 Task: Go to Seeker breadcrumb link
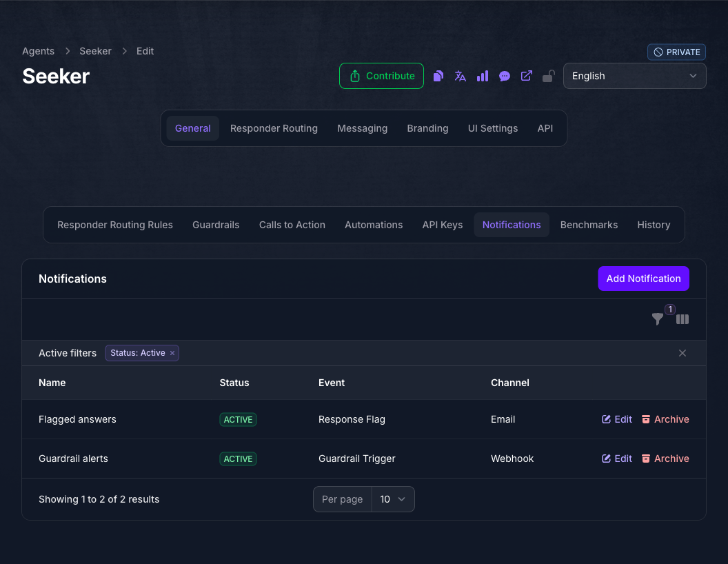(x=95, y=52)
